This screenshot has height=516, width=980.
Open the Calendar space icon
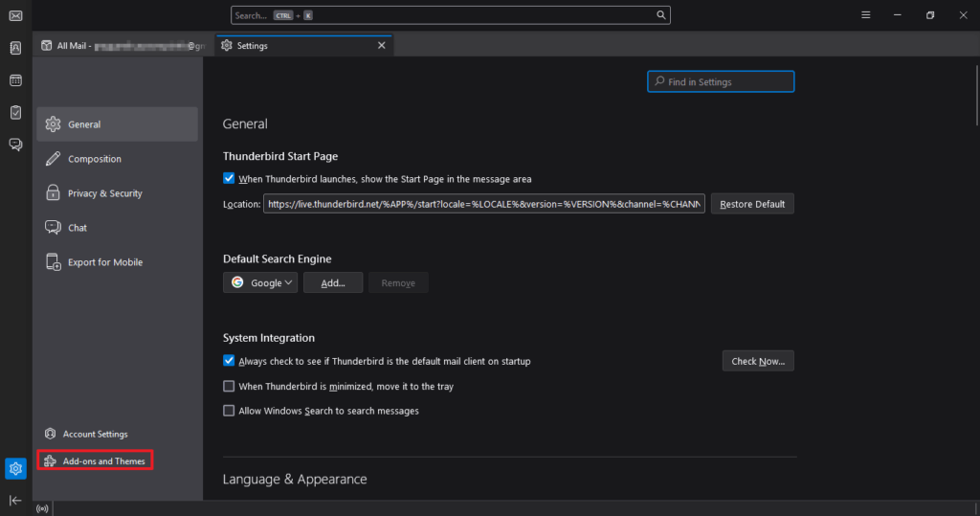[x=15, y=80]
